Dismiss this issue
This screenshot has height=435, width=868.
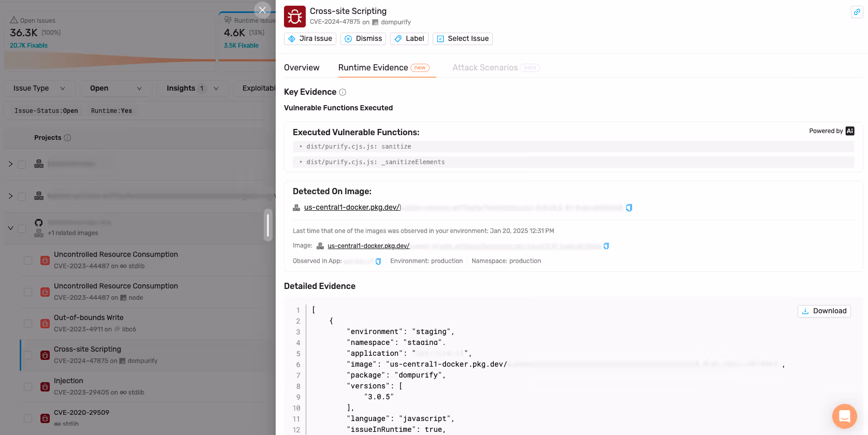(363, 39)
